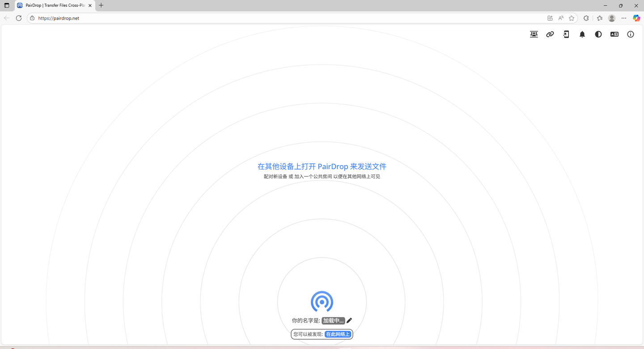
Task: Click the pencil icon to edit your name
Action: pos(349,320)
